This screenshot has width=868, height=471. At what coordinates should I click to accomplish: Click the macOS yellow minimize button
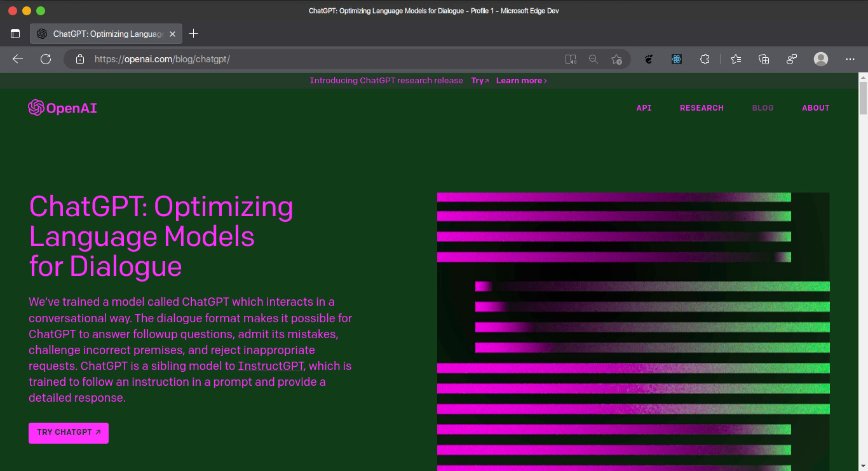pos(27,11)
